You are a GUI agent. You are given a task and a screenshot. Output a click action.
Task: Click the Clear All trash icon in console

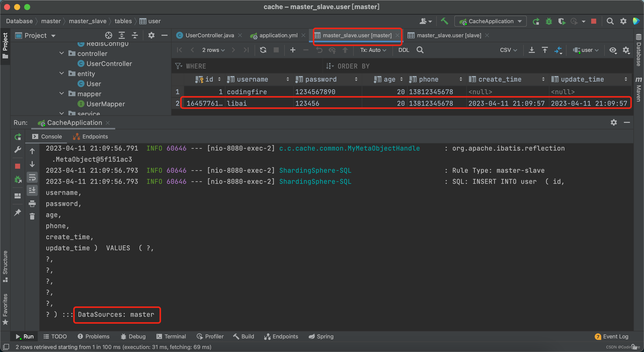point(32,216)
